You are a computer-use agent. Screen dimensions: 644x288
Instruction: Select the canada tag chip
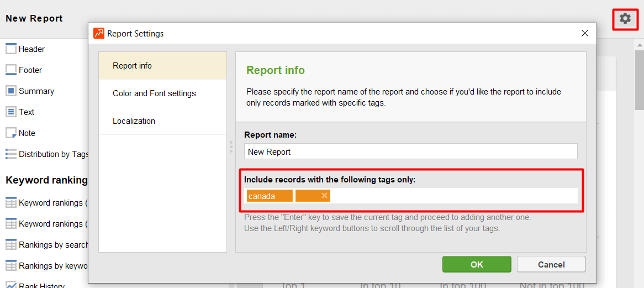coord(270,196)
